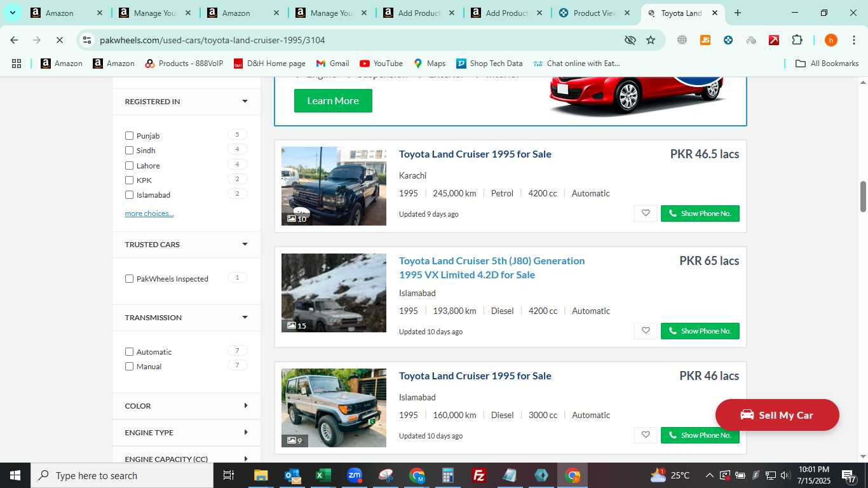This screenshot has width=868, height=488.
Task: Expand the Color filter section
Action: (186, 406)
